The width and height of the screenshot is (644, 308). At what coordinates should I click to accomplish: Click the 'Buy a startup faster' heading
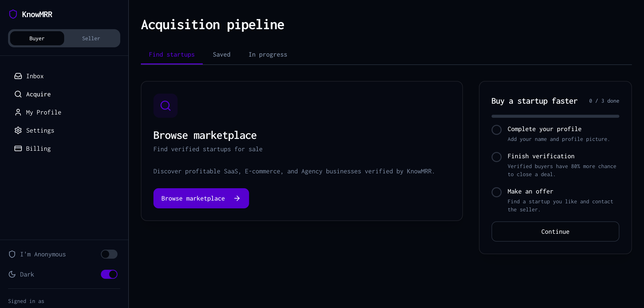click(x=534, y=101)
